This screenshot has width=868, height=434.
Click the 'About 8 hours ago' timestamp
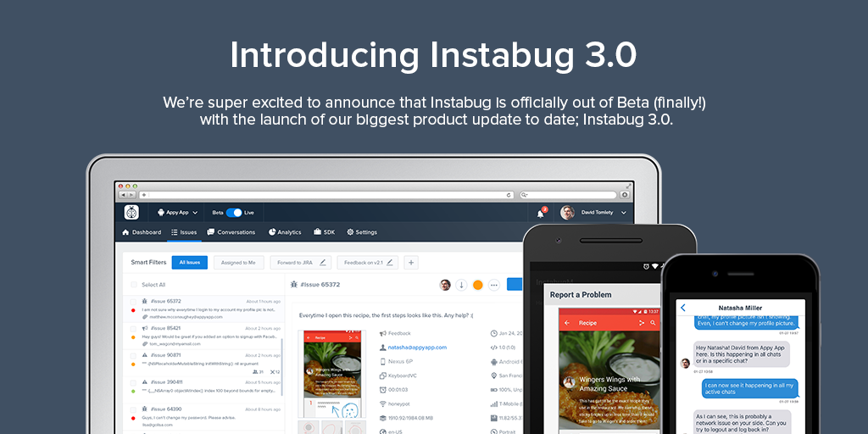click(x=263, y=409)
